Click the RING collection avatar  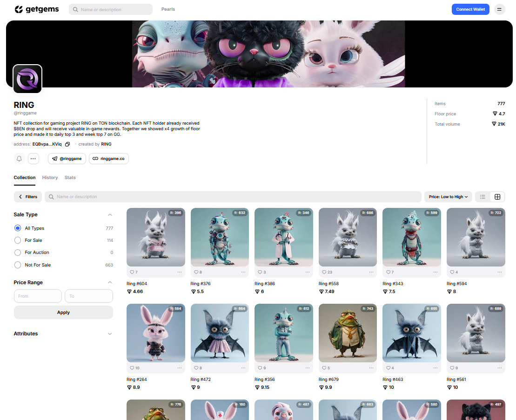(27, 79)
